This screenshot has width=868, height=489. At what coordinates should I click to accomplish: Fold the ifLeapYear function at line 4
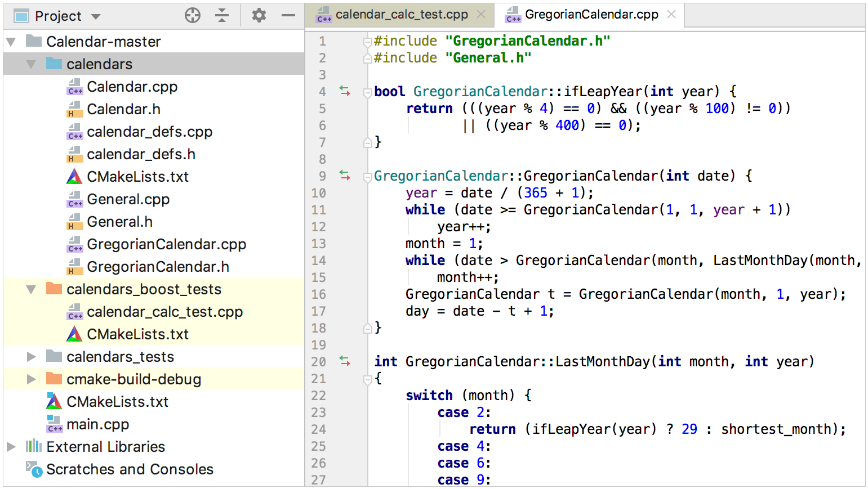coord(367,92)
